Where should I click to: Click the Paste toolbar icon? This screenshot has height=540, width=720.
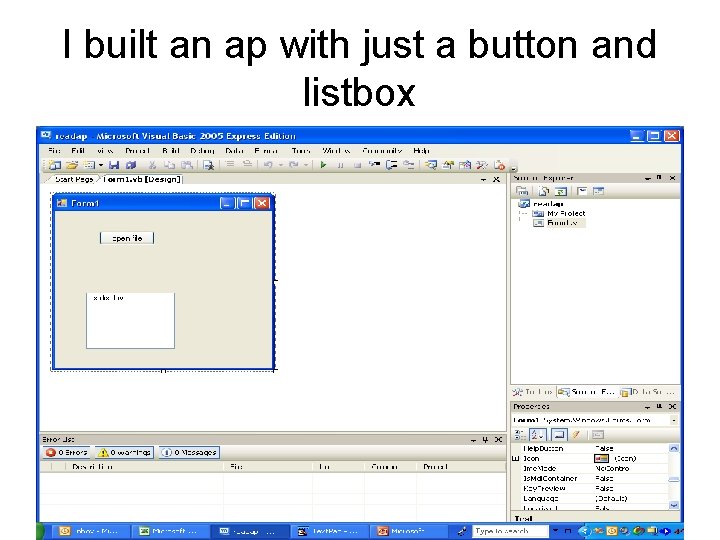pos(186,165)
